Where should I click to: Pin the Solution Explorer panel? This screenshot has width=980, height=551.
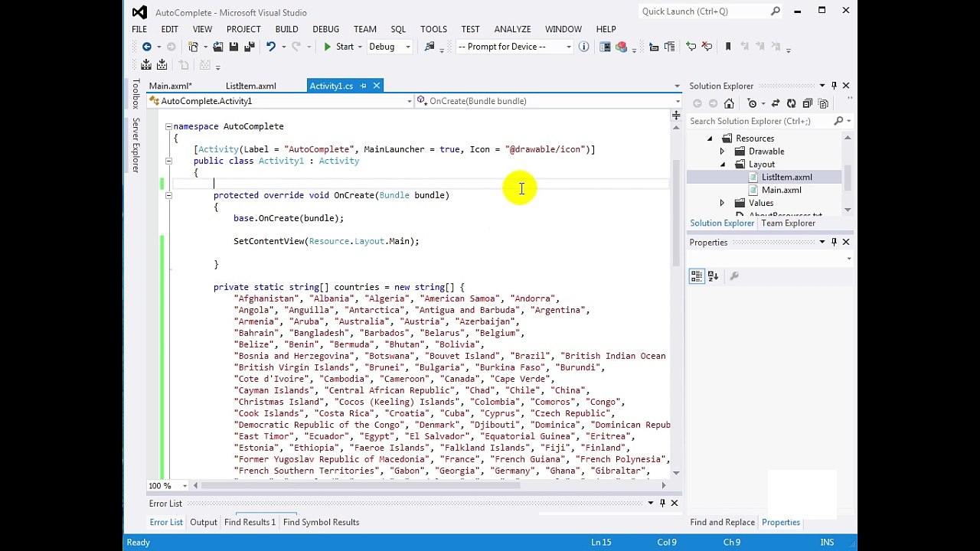834,86
